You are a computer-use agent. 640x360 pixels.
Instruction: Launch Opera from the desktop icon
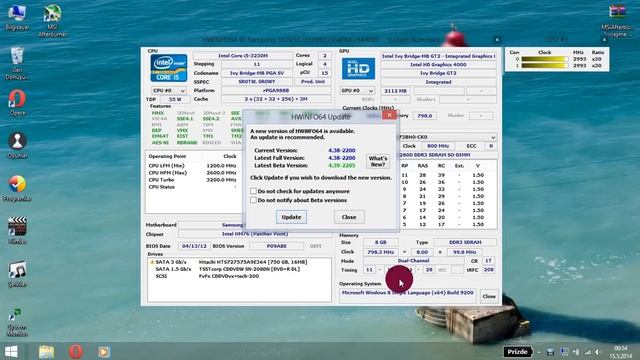point(17,103)
